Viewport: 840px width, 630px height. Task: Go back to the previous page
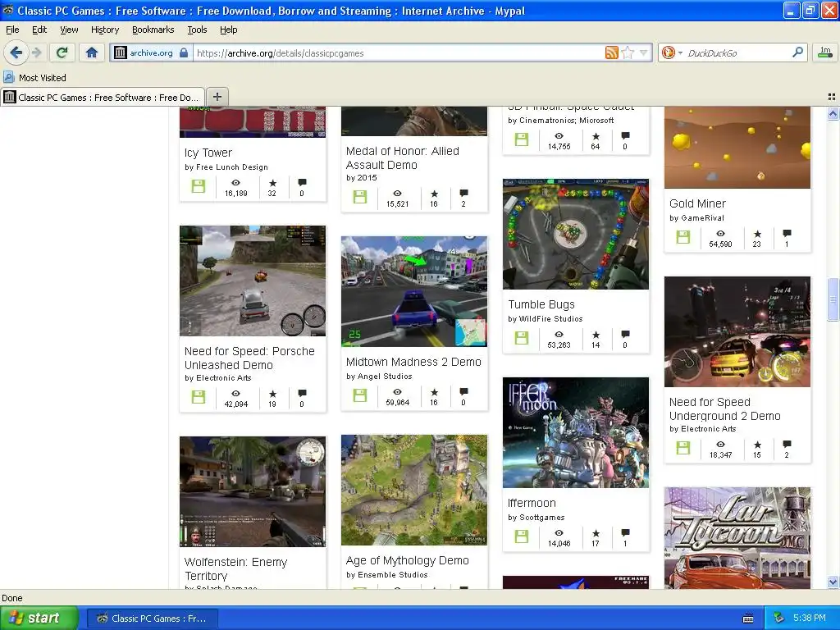coord(16,52)
